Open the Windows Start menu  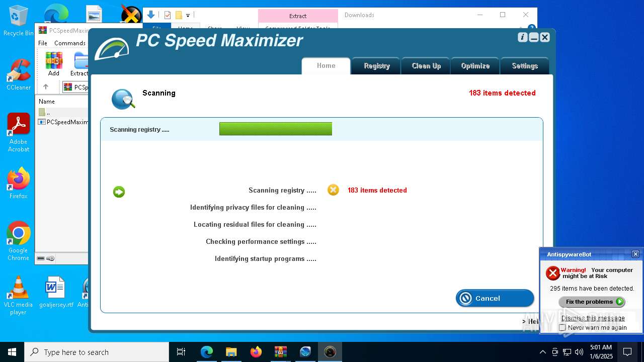(12, 352)
